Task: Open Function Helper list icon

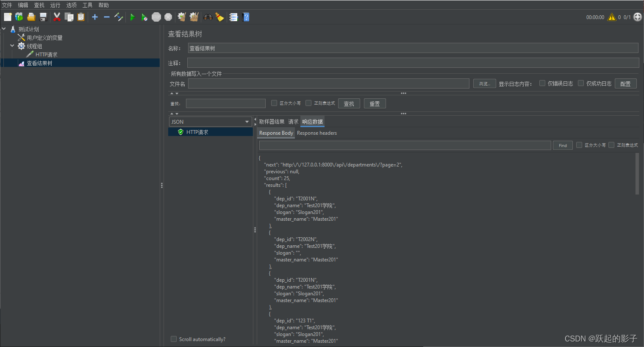Action: 233,17
